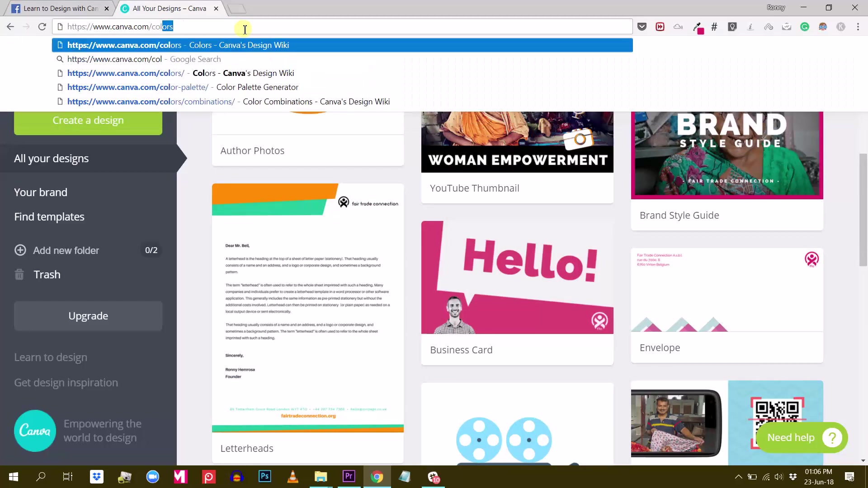Open the film reel design thumbnail

(517, 424)
